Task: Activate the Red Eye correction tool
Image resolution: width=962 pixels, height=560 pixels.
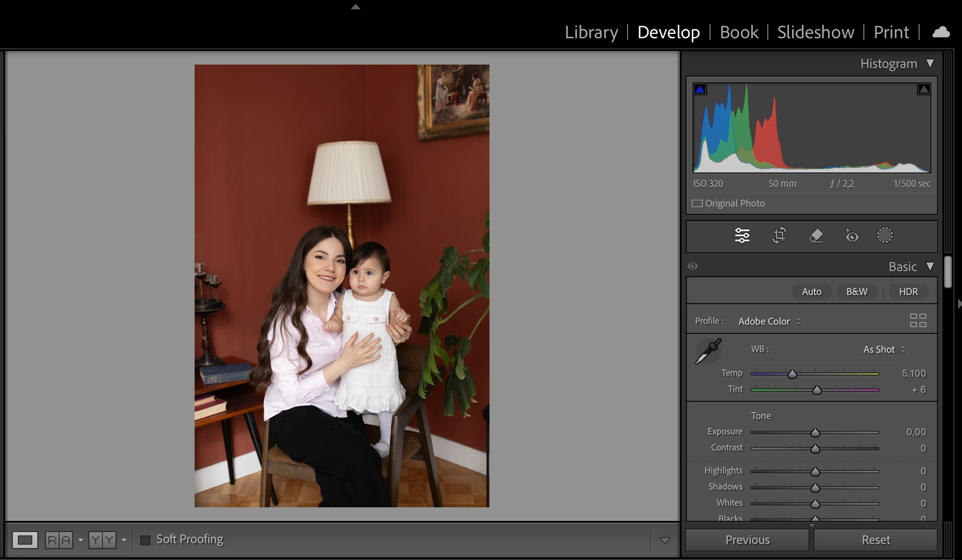Action: (852, 235)
